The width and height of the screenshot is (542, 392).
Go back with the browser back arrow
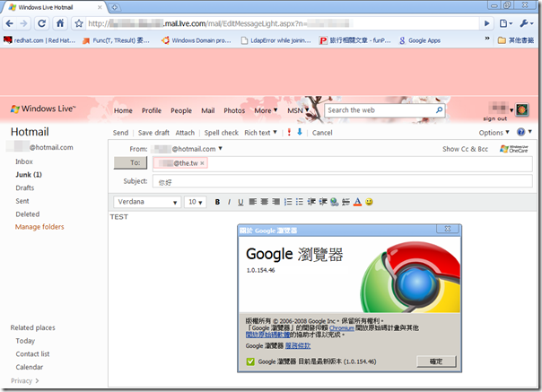(9, 23)
